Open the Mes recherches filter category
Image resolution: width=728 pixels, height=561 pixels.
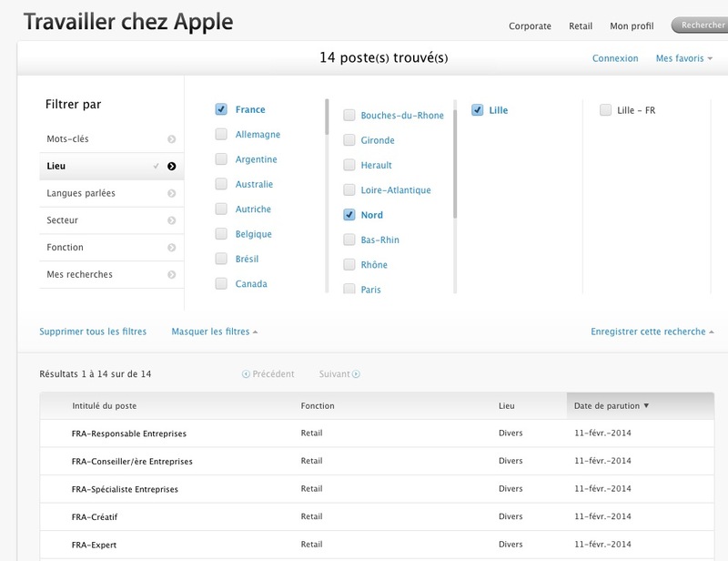[111, 275]
